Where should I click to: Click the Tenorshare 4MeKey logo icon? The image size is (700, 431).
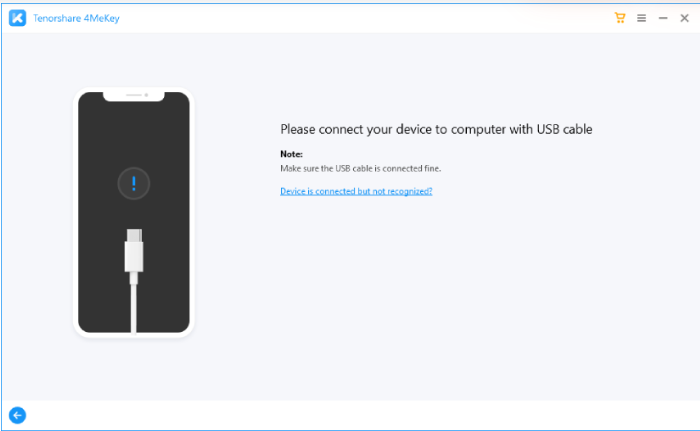click(x=17, y=18)
